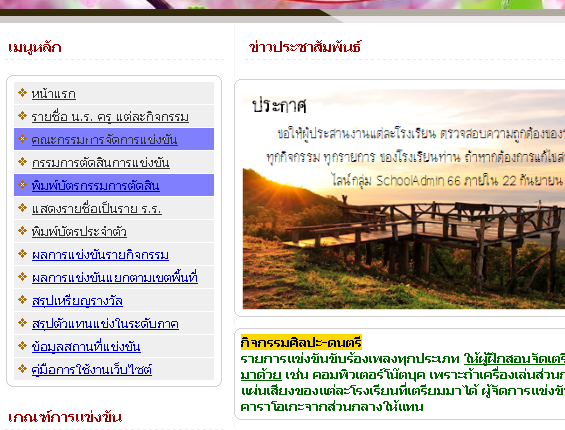Open ผลการแข่งขันแยกตามเขตพื้นที่ link
The image size is (565, 430).
click(x=115, y=278)
